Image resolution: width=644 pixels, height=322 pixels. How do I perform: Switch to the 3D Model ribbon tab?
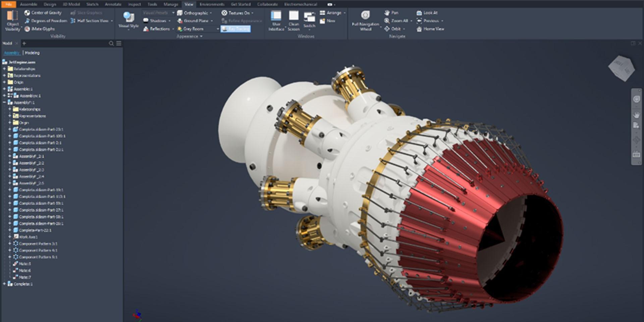[x=71, y=4]
